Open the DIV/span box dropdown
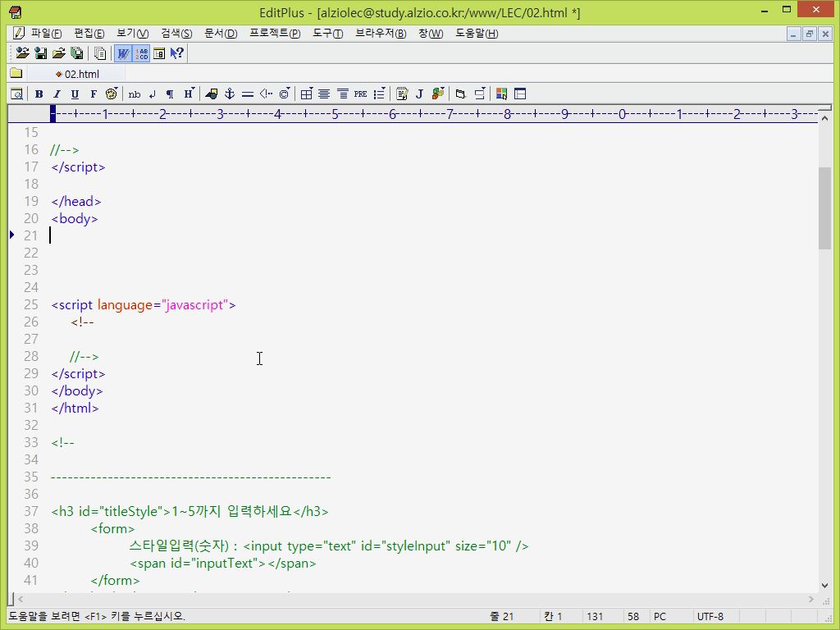Viewport: 840px width, 630px height. point(479,94)
